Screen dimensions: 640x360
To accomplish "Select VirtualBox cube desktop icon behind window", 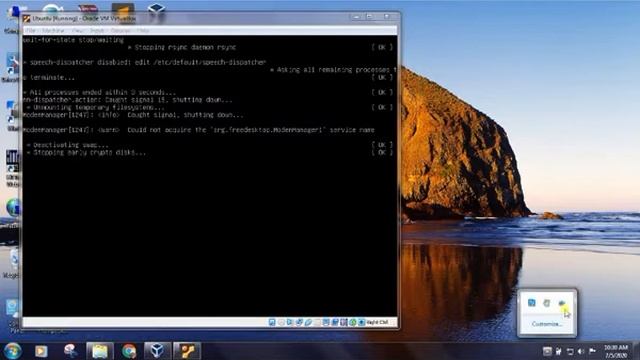I will tap(156, 8).
